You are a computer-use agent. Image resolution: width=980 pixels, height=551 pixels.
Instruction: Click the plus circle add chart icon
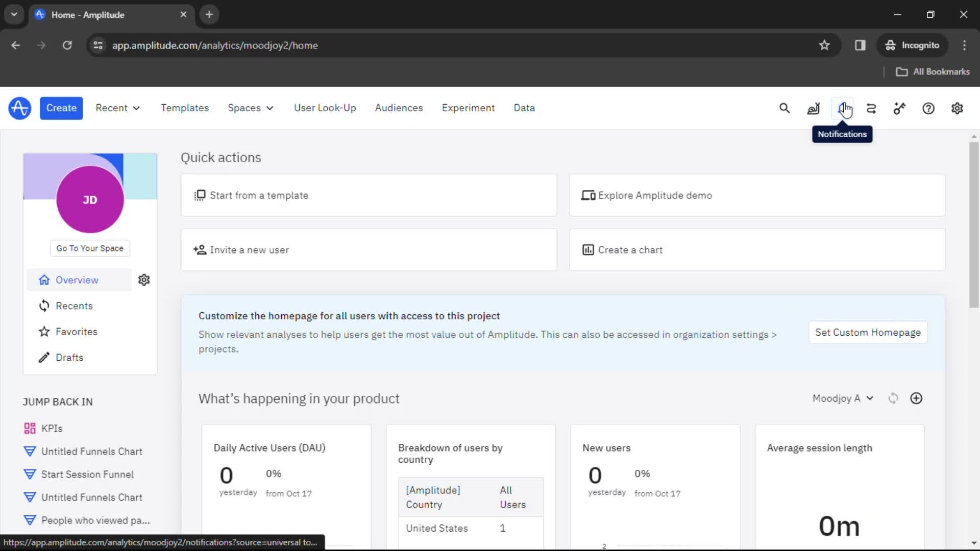pos(916,398)
